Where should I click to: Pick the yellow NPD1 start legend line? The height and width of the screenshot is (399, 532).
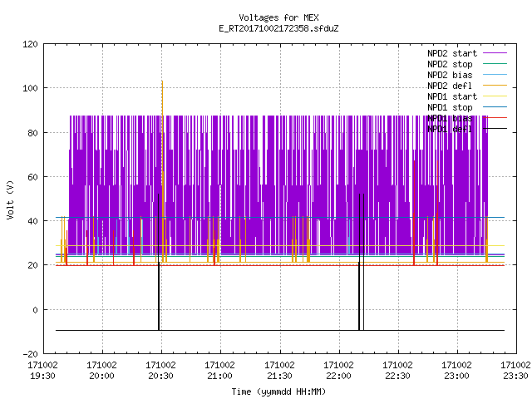[495, 96]
